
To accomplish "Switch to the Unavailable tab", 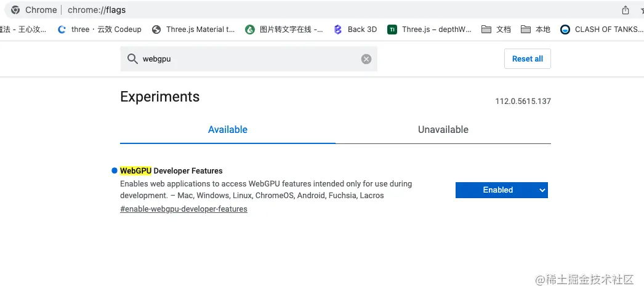I will pos(443,130).
